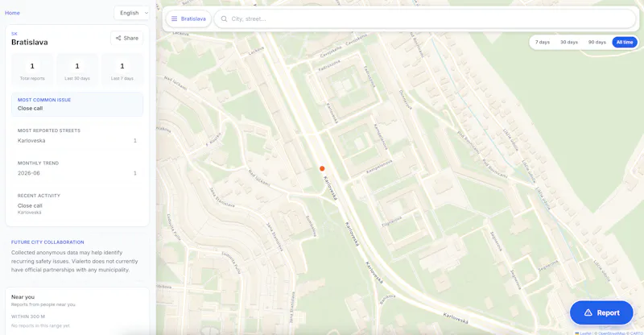The image size is (644, 335).
Task: Select the 2026-06 monthly trend row
Action: pyautogui.click(x=77, y=173)
